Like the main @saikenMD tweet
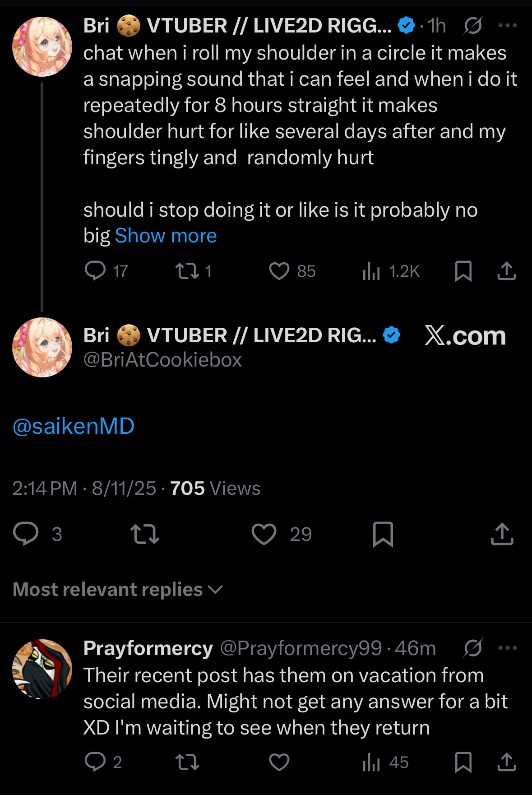The width and height of the screenshot is (532, 795). click(264, 535)
